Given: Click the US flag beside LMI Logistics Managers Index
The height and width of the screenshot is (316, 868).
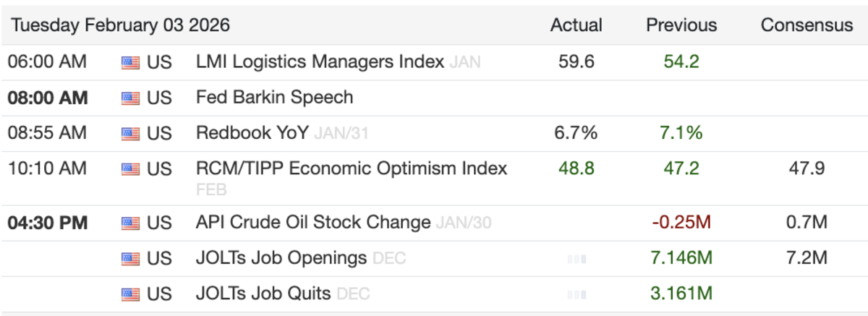Looking at the screenshot, I should coord(130,62).
